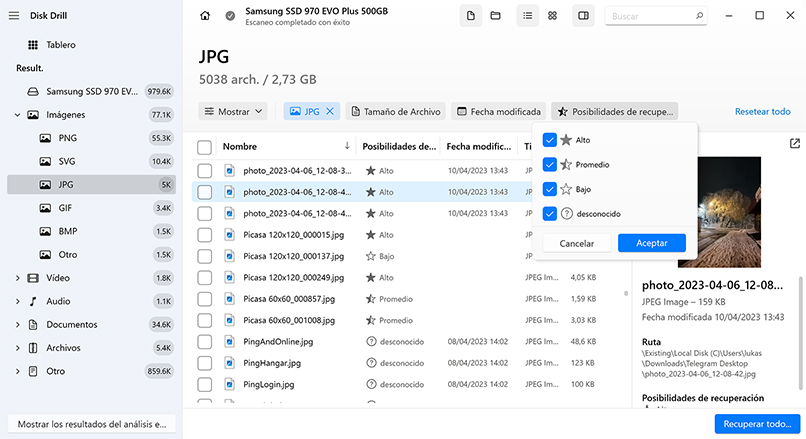Click the BMP image icon in sidebar

[45, 231]
